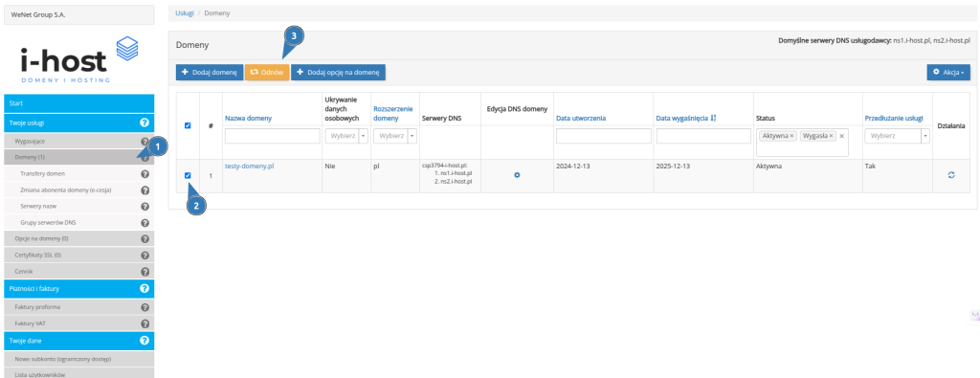Uncheck the testy-domeny.pl row checkbox
Image resolution: width=980 pixels, height=378 pixels.
pos(188,175)
